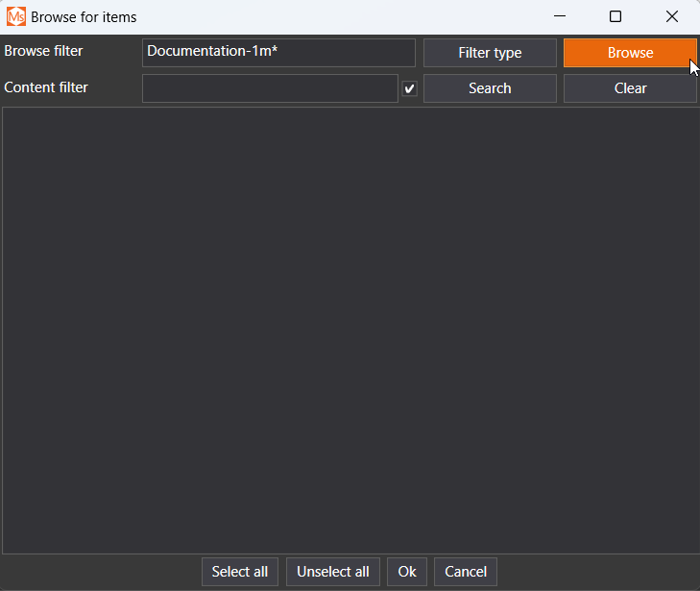Close the Browse for items dialog
700x591 pixels.
tap(672, 16)
